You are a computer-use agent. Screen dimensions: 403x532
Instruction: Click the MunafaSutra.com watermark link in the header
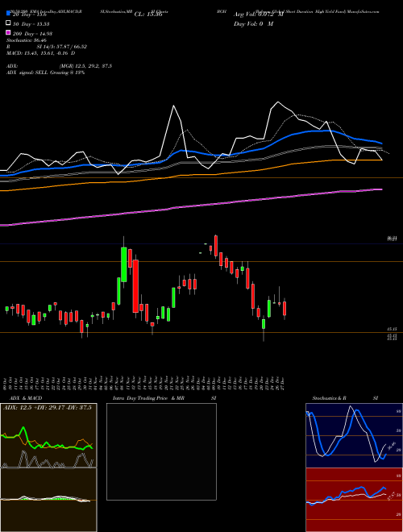pos(364,11)
